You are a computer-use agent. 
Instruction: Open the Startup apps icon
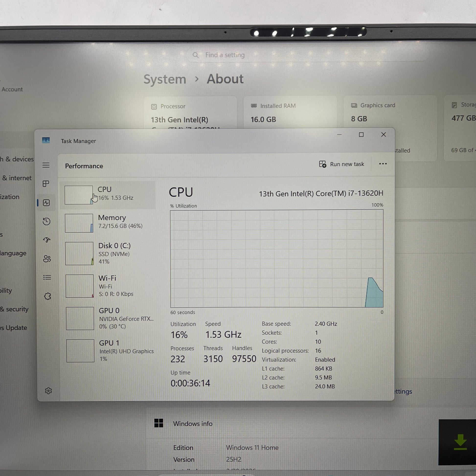coord(46,240)
